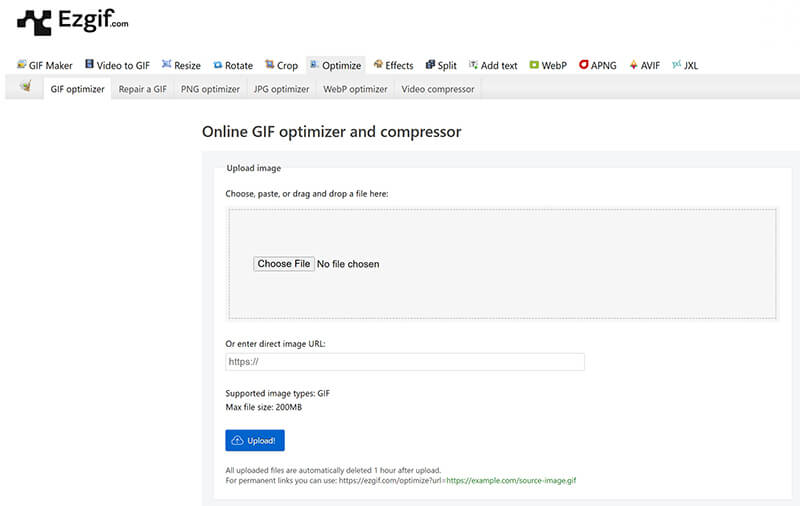Select the Add text tool

[x=492, y=65]
